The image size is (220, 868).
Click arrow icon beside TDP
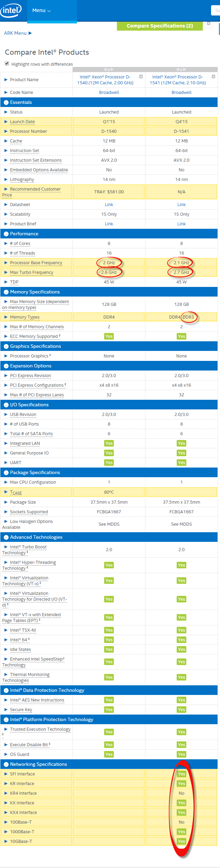(x=6, y=282)
